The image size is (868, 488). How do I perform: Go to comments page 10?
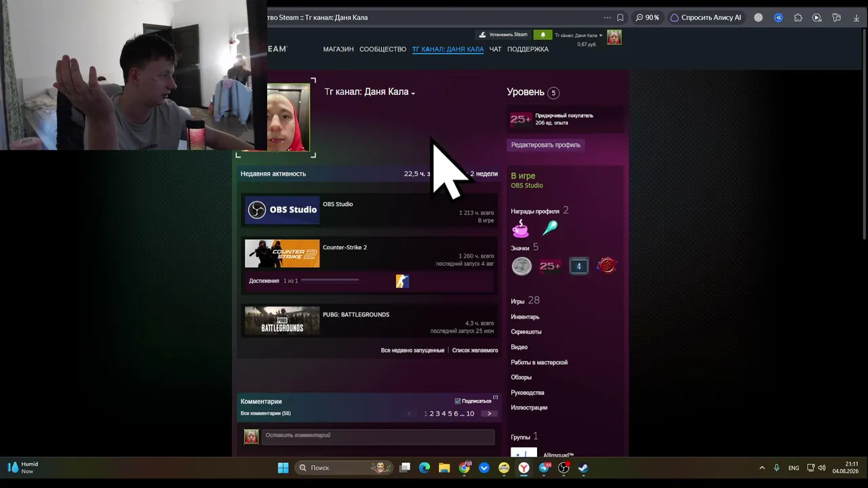[470, 413]
